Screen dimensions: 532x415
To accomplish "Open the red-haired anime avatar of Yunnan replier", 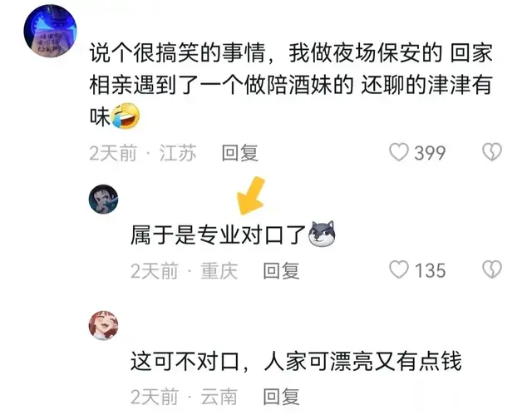I will tap(103, 325).
